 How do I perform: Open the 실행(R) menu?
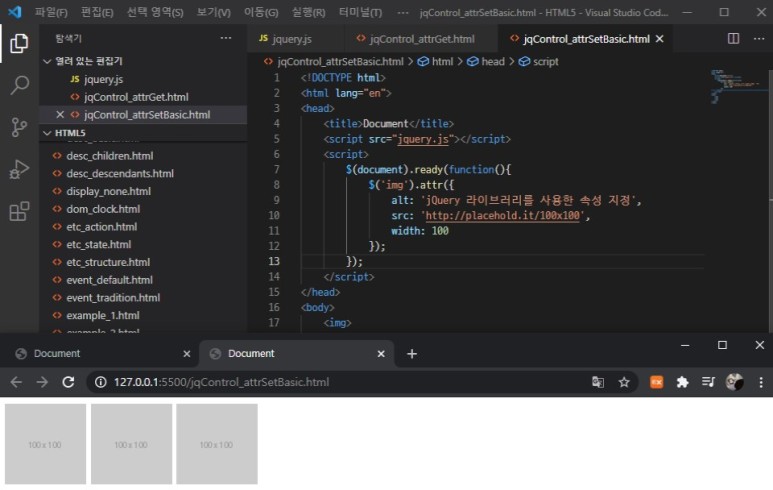(x=308, y=12)
